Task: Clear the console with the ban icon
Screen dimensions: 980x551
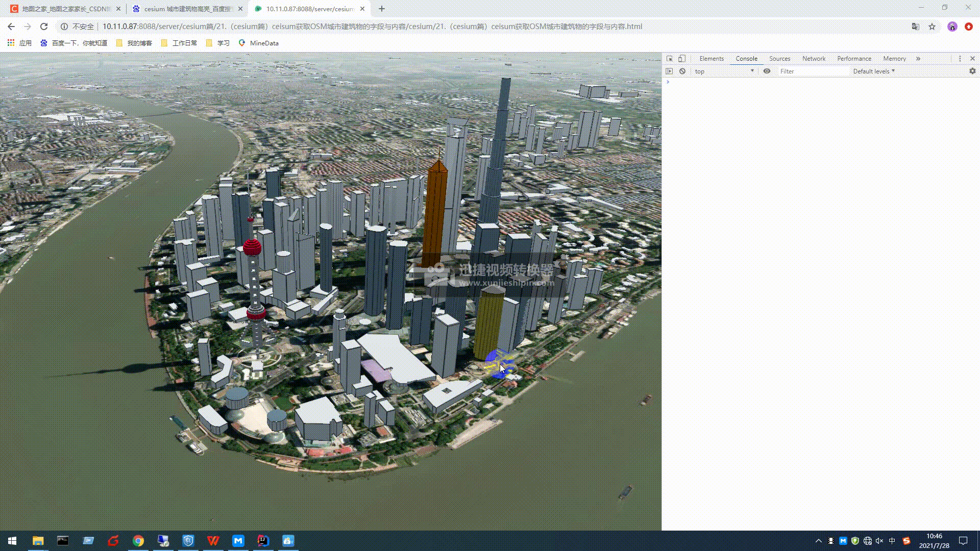Action: 682,71
